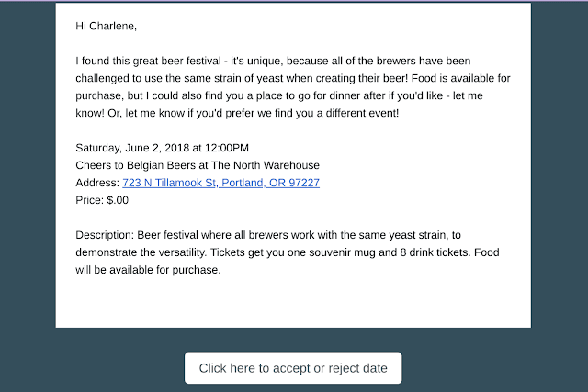588x392 pixels.
Task: Open the 723 N Tillamook St address link
Action: [x=220, y=183]
